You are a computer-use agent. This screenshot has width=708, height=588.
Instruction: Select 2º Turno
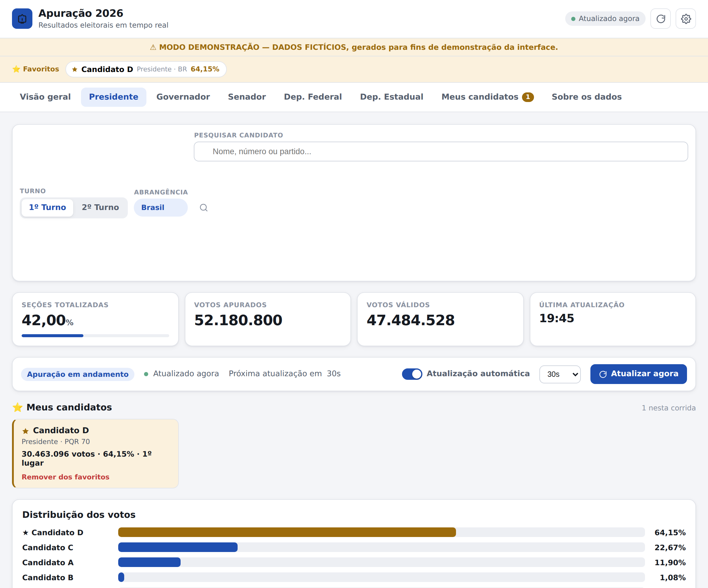pyautogui.click(x=100, y=207)
